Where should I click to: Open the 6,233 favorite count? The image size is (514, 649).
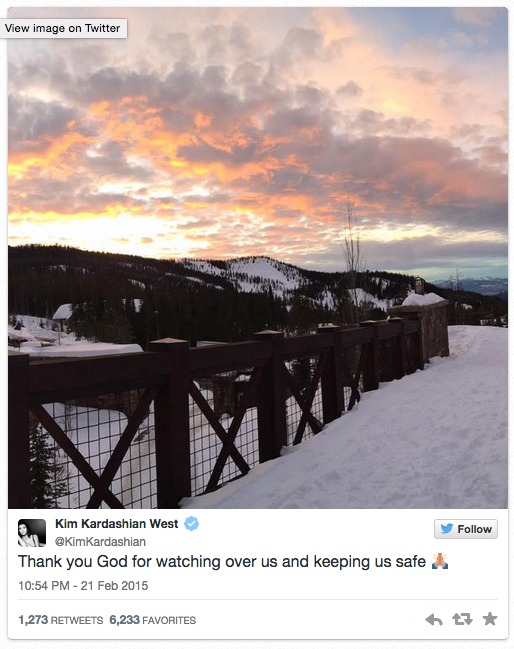pyautogui.click(x=124, y=620)
